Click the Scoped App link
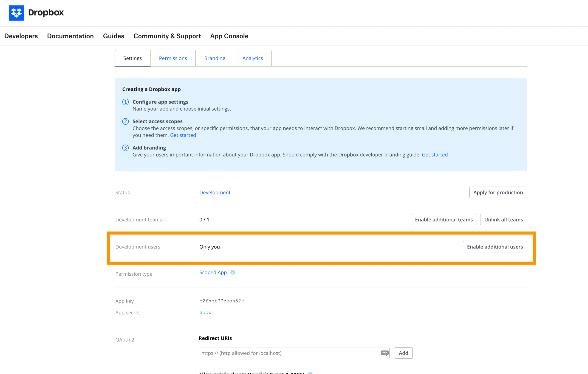The image size is (588, 374). click(213, 272)
